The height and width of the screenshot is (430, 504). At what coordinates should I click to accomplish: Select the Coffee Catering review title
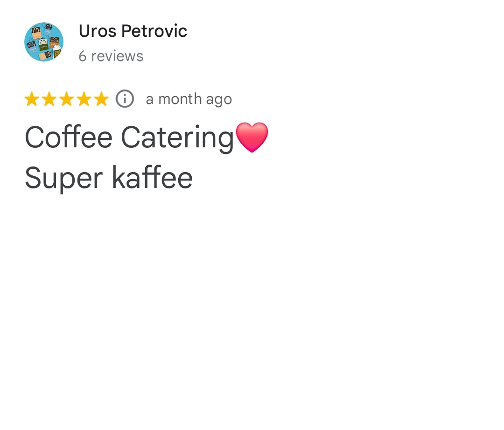click(129, 137)
